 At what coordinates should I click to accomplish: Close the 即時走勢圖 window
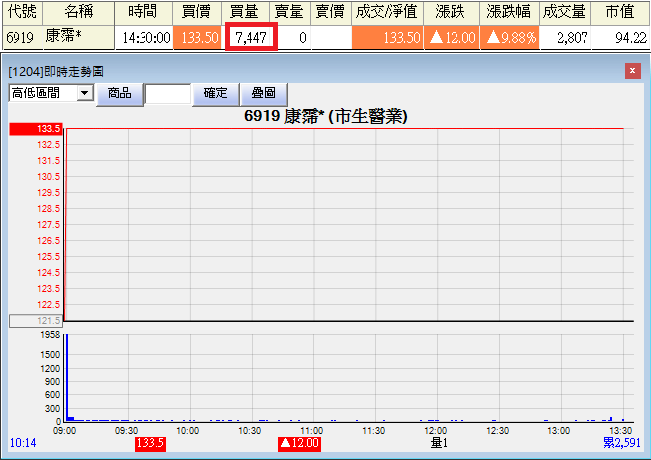[x=632, y=71]
